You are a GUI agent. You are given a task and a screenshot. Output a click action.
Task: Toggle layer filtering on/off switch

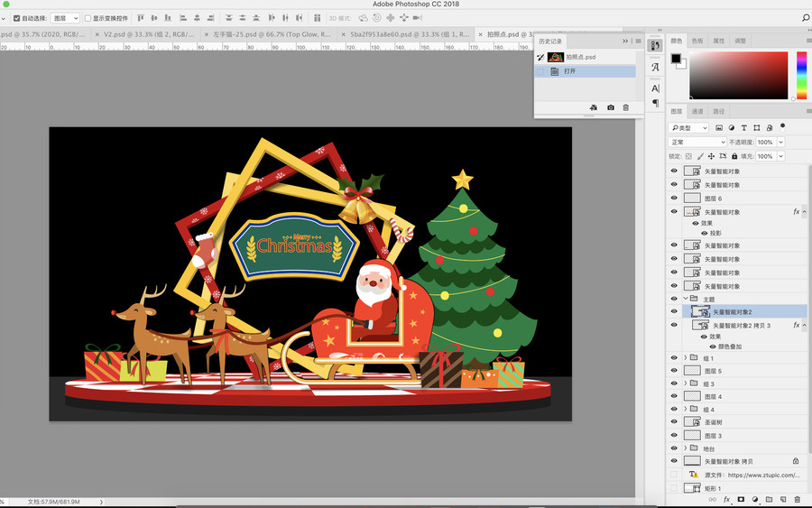782,126
